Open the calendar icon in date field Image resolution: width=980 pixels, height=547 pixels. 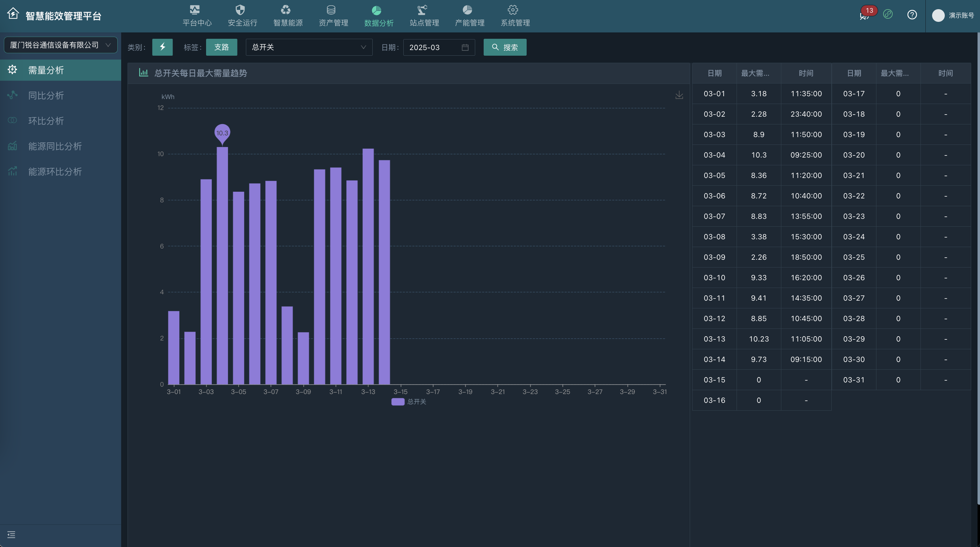point(465,47)
